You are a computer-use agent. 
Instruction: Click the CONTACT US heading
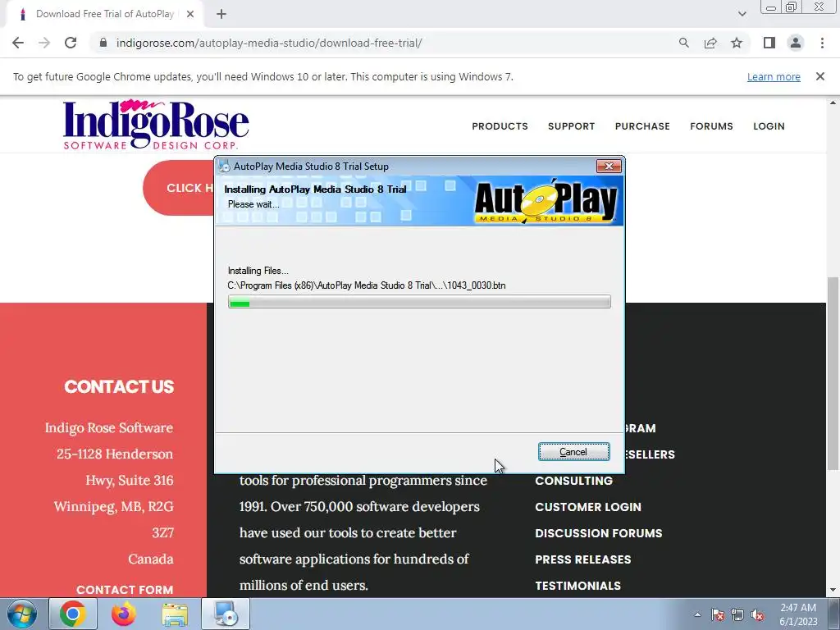pyautogui.click(x=119, y=387)
